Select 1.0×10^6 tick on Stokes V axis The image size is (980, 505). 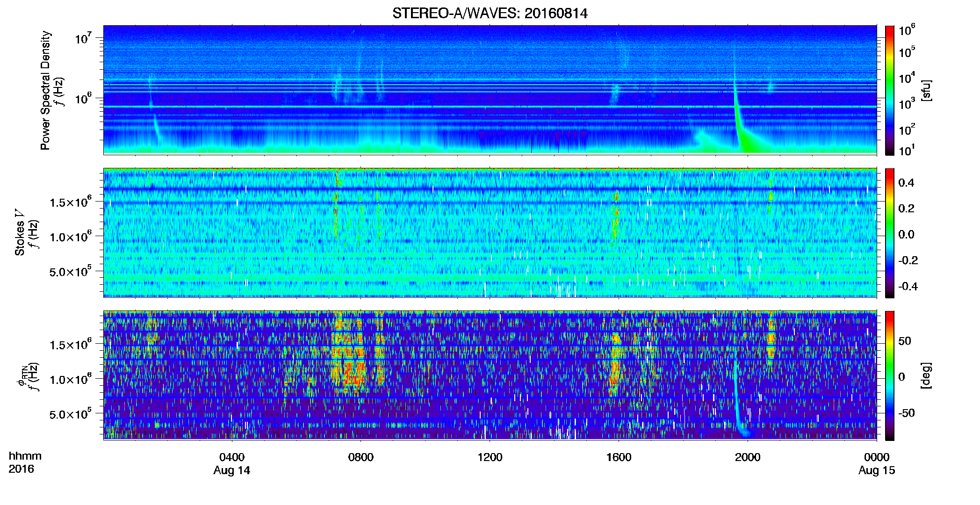click(x=71, y=237)
